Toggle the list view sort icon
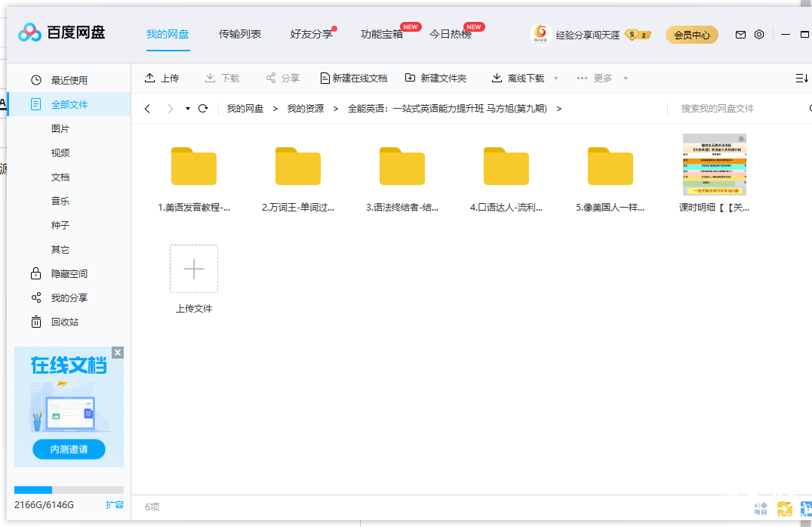 (x=801, y=79)
